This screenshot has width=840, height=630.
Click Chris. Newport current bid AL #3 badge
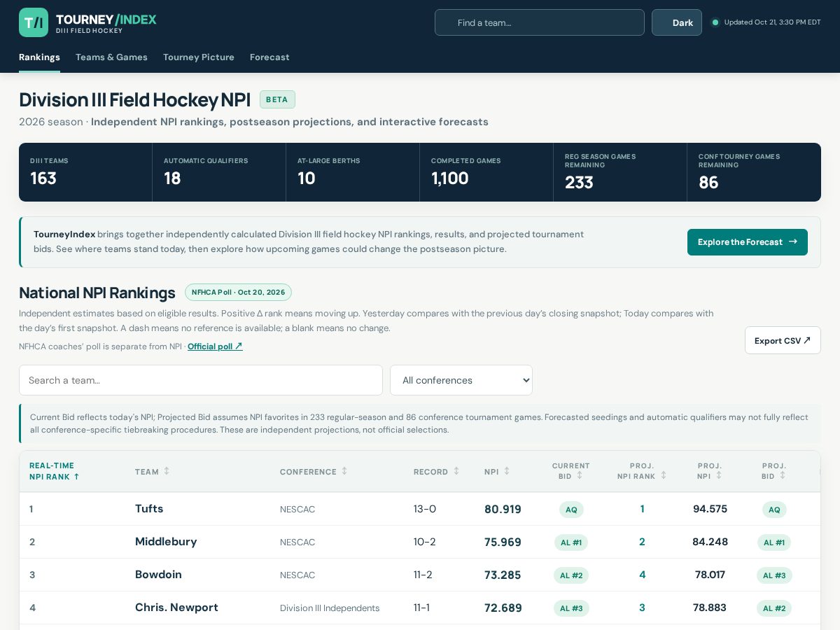tap(571, 608)
